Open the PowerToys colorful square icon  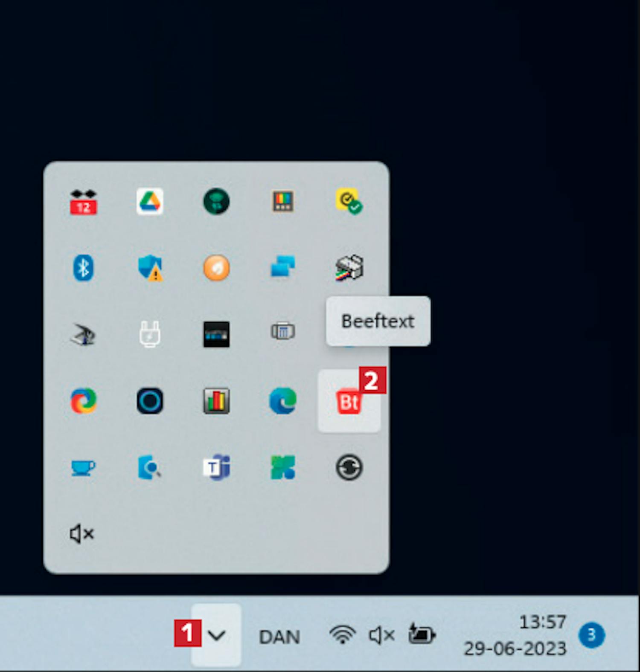click(x=283, y=201)
